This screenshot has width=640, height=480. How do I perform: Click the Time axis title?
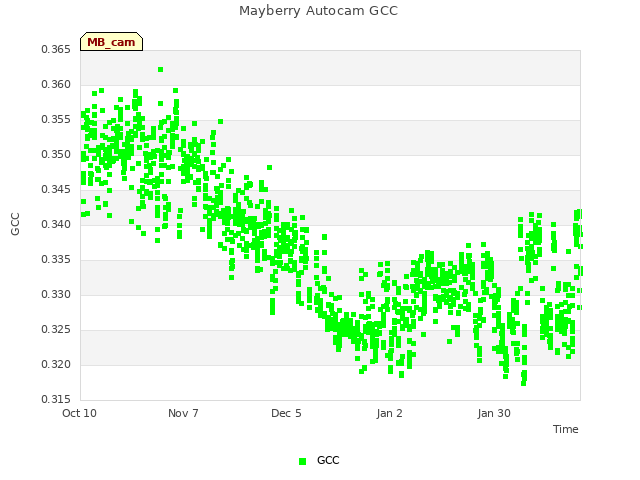coord(566,429)
